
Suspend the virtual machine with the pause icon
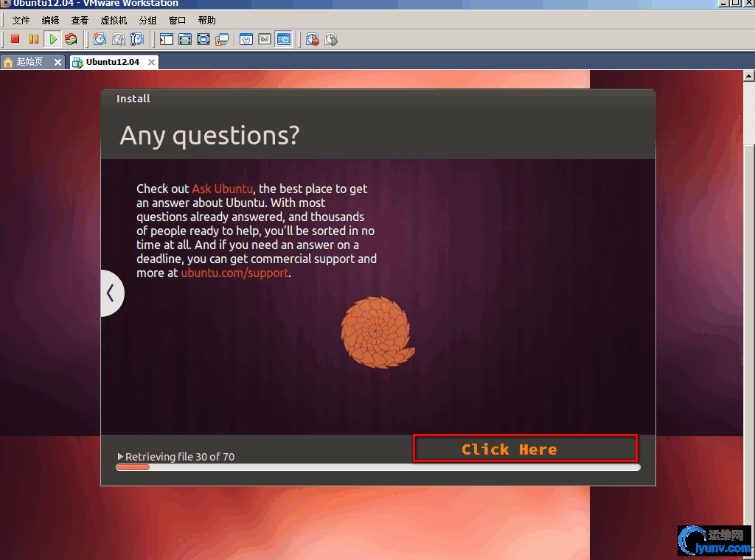pos(34,39)
